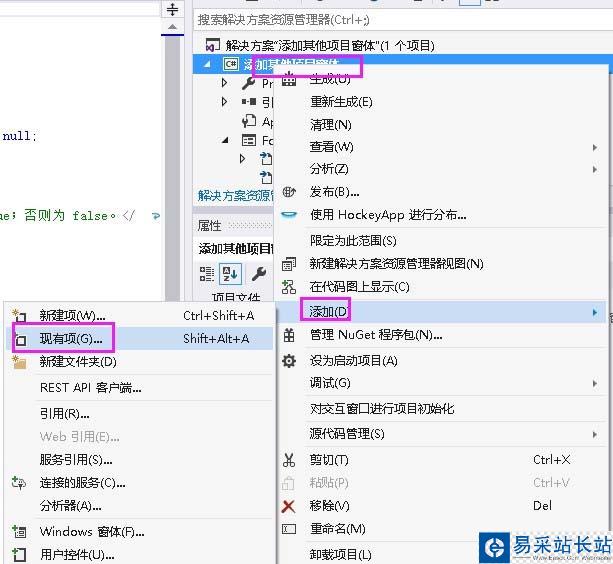
Task: Click the New Folder (新建文件夹) icon
Action: point(19,362)
